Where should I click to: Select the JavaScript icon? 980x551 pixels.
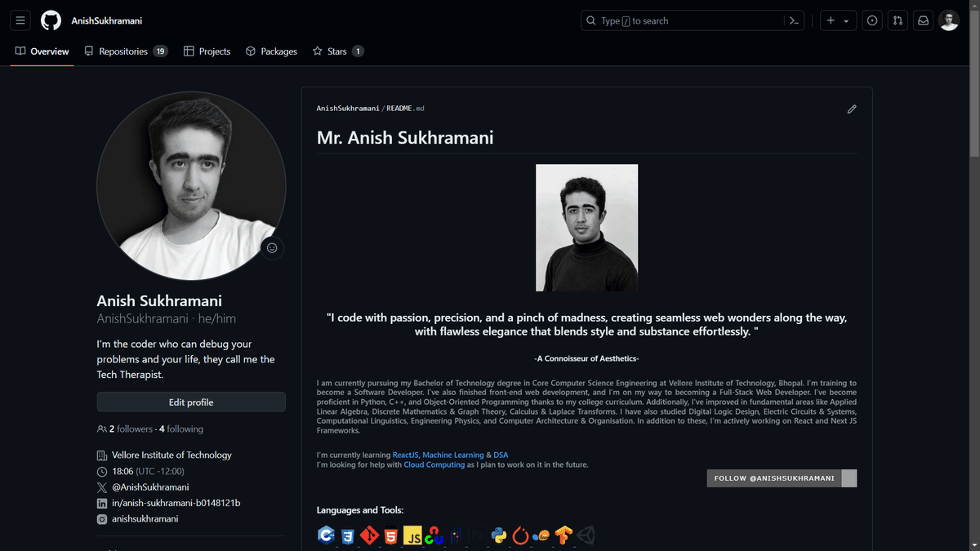pos(413,535)
